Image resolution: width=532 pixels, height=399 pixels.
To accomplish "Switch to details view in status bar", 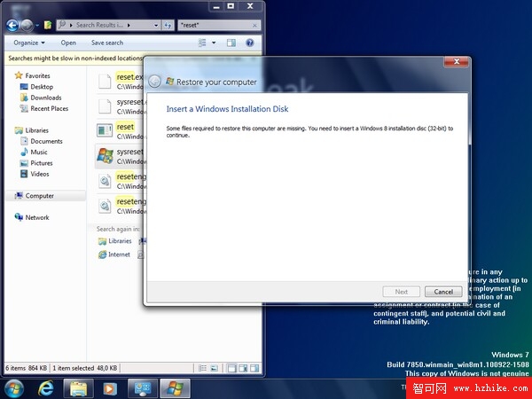I will 202,368.
